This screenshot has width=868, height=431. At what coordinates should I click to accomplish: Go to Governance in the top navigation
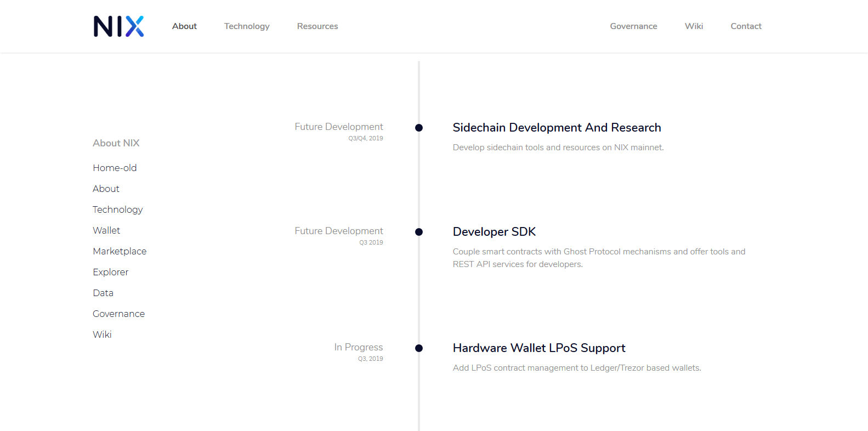(633, 26)
